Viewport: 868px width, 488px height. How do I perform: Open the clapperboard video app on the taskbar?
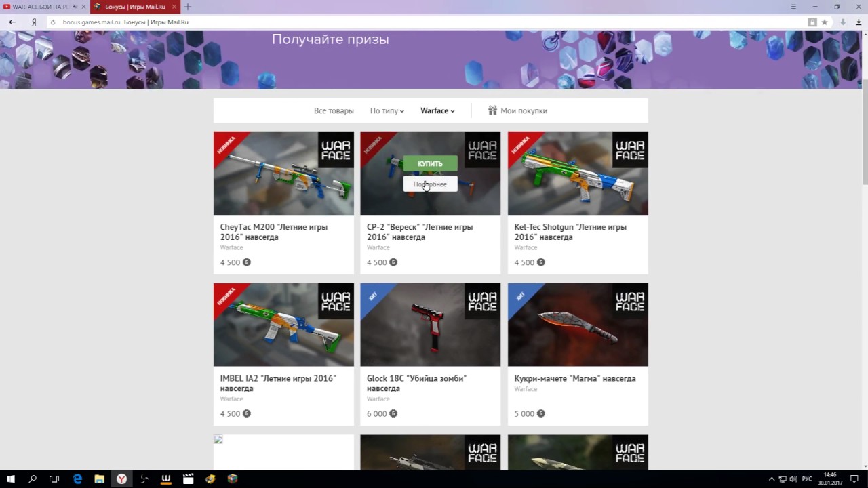click(x=188, y=479)
